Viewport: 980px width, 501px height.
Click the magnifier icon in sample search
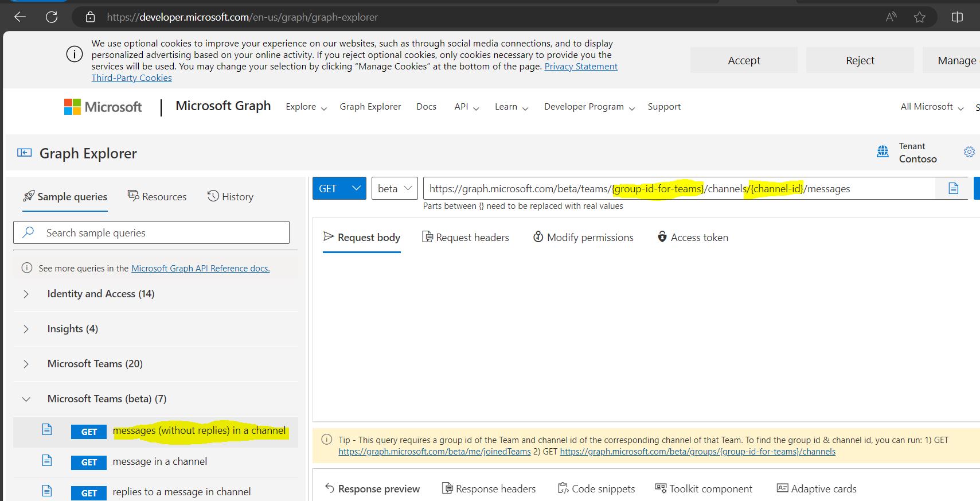pos(28,232)
